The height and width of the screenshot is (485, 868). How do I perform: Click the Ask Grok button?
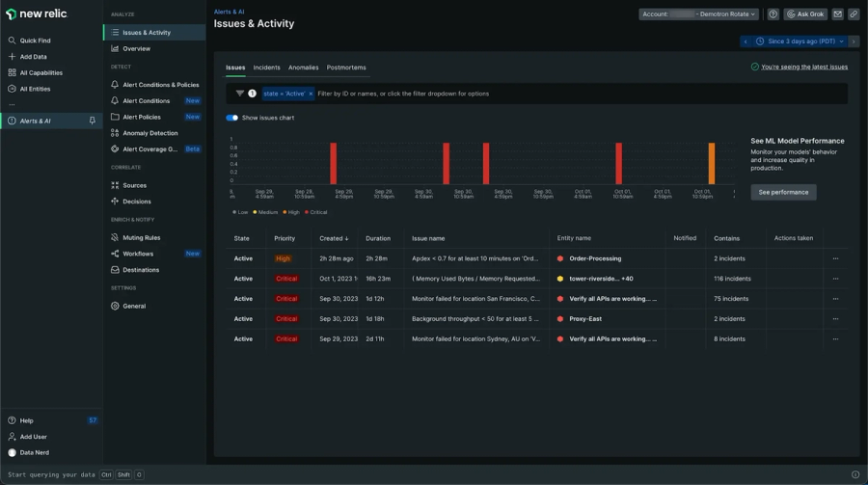click(x=804, y=14)
